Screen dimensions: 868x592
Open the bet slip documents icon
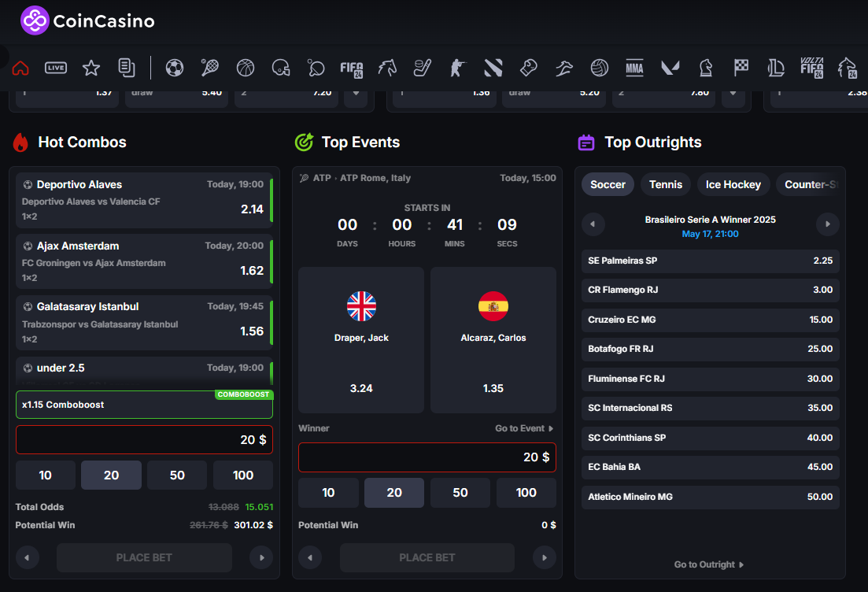pos(127,68)
